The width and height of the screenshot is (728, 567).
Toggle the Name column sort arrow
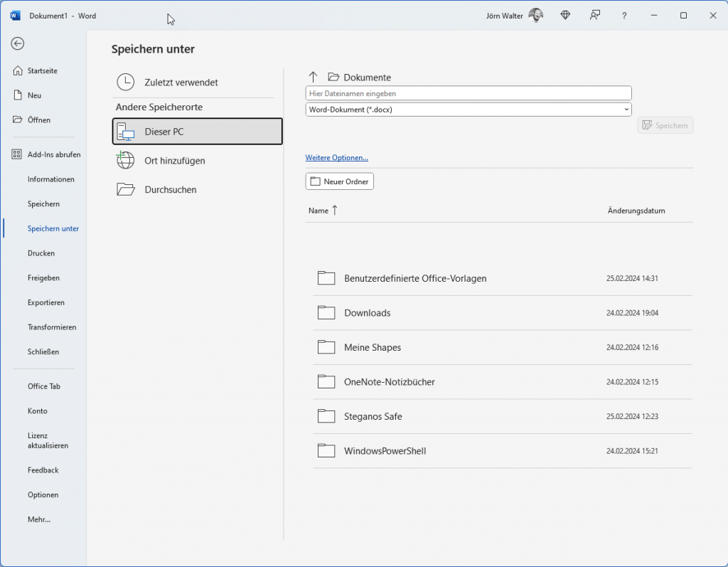click(334, 211)
